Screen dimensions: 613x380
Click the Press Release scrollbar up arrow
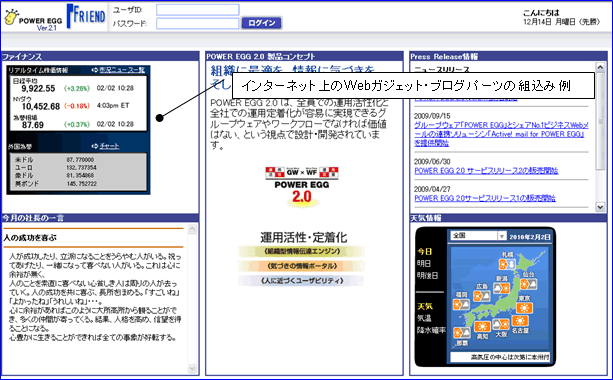[x=600, y=67]
